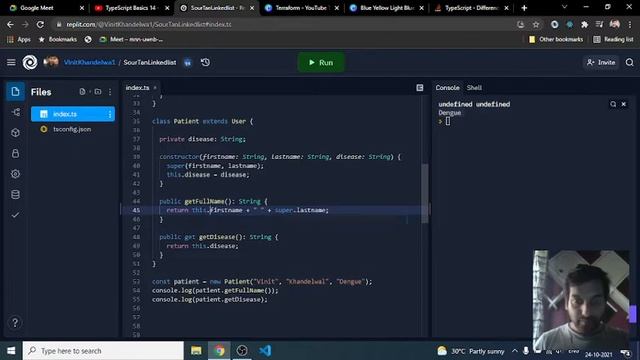Open the Packages cube icon
Image resolution: width=640 pixels, height=360 pixels.
click(x=16, y=133)
